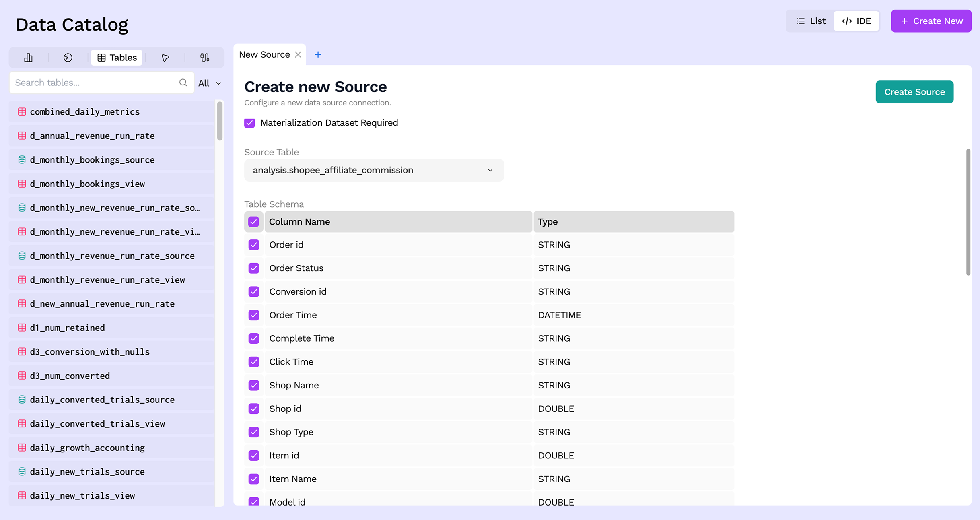Click the plus icon for new tab

point(318,54)
